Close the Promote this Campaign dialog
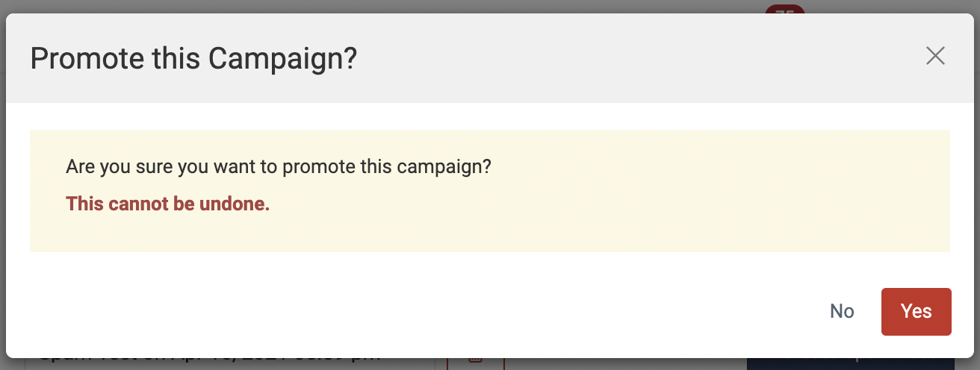 tap(935, 56)
